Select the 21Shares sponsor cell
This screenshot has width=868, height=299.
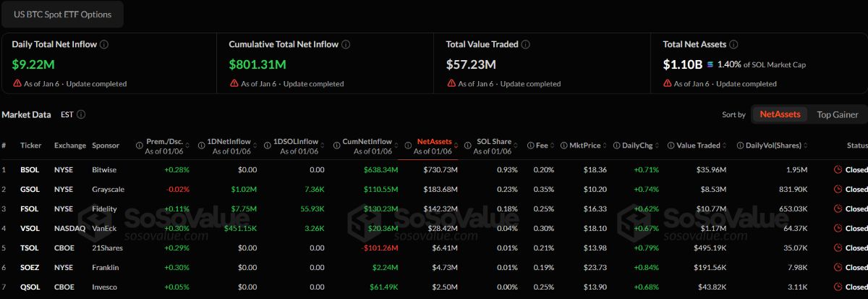(x=107, y=248)
